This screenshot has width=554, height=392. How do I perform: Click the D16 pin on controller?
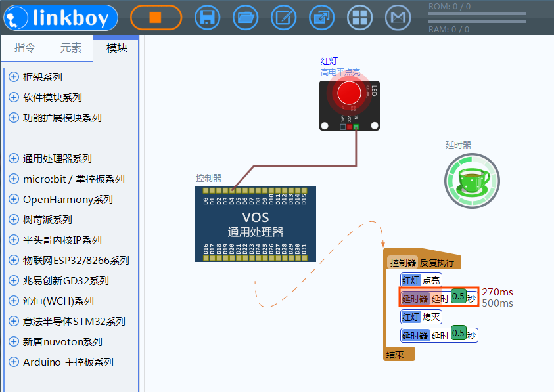206,258
